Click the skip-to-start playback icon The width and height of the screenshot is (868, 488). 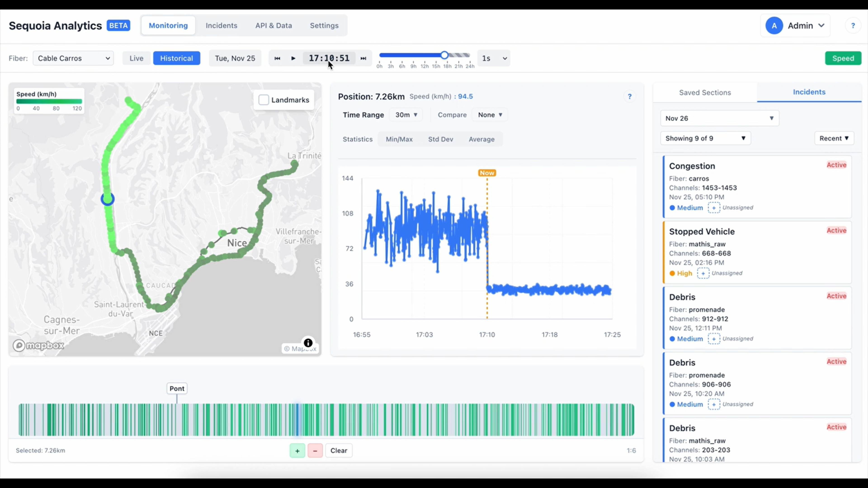pos(277,58)
